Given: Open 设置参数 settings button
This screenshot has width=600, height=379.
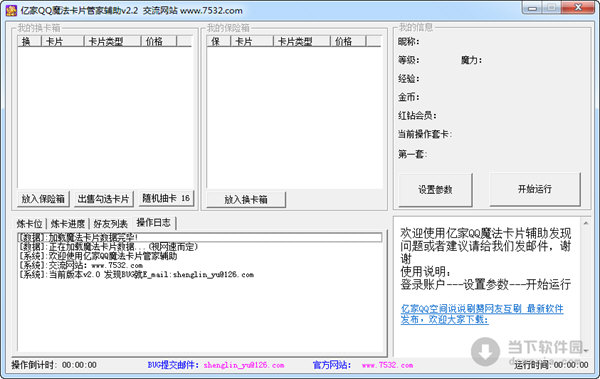Looking at the screenshot, I should click(x=435, y=190).
